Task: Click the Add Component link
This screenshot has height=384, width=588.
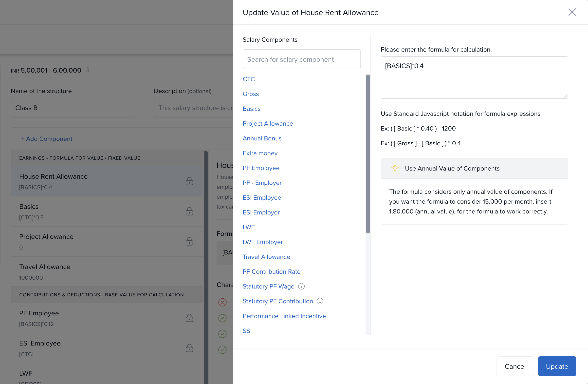Action: pos(47,139)
